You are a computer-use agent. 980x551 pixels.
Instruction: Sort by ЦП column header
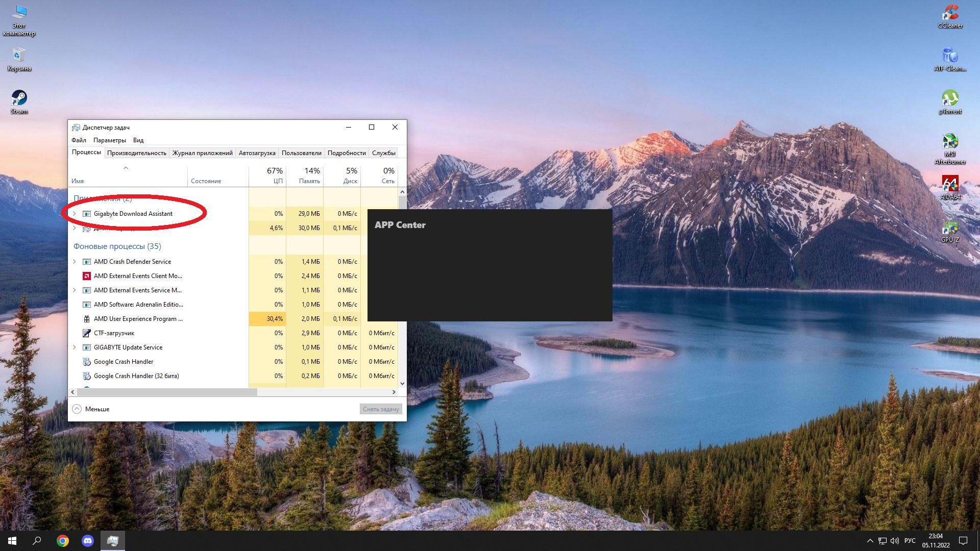pos(267,176)
